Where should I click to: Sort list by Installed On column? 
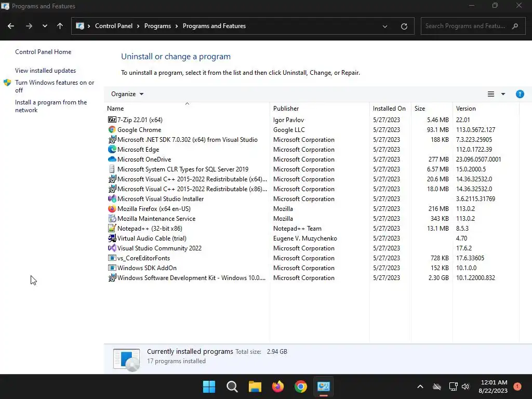390,109
